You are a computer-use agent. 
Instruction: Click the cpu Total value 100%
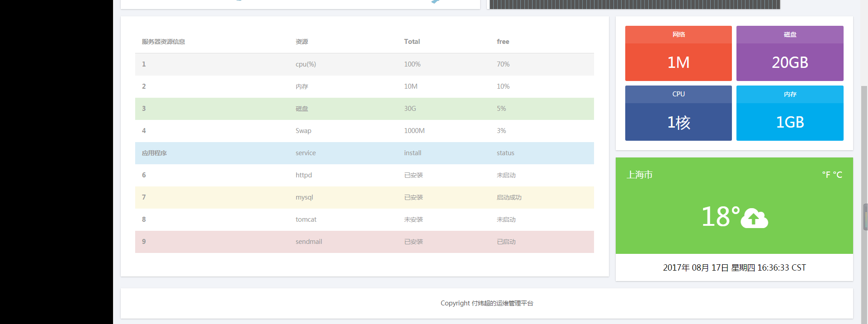(x=412, y=64)
